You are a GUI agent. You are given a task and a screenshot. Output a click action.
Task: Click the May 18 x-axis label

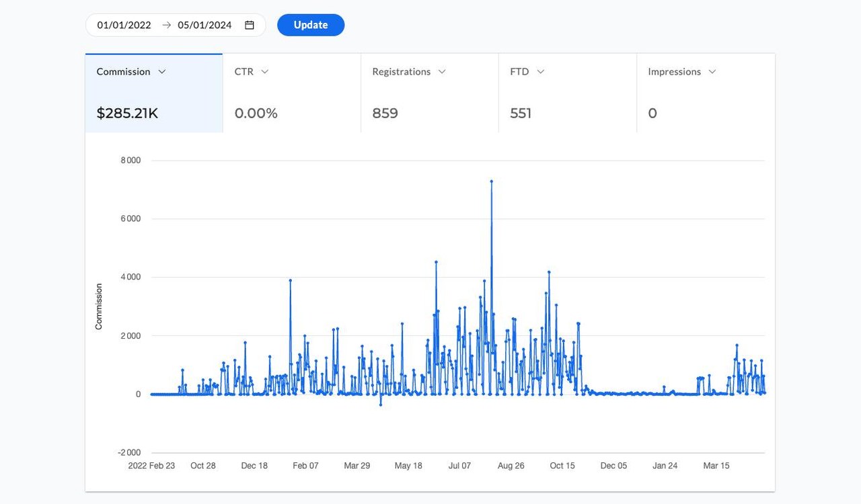pos(408,466)
